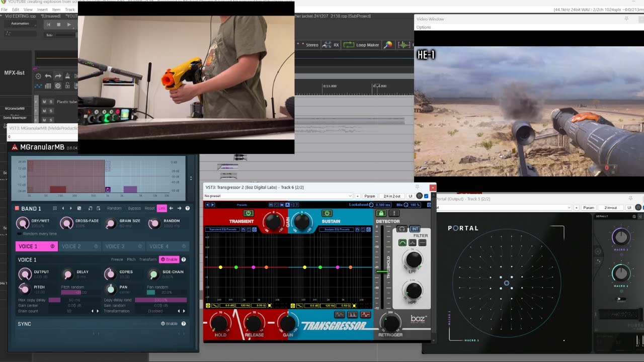Toggle the INT detector source button
The image size is (644, 362).
click(415, 229)
